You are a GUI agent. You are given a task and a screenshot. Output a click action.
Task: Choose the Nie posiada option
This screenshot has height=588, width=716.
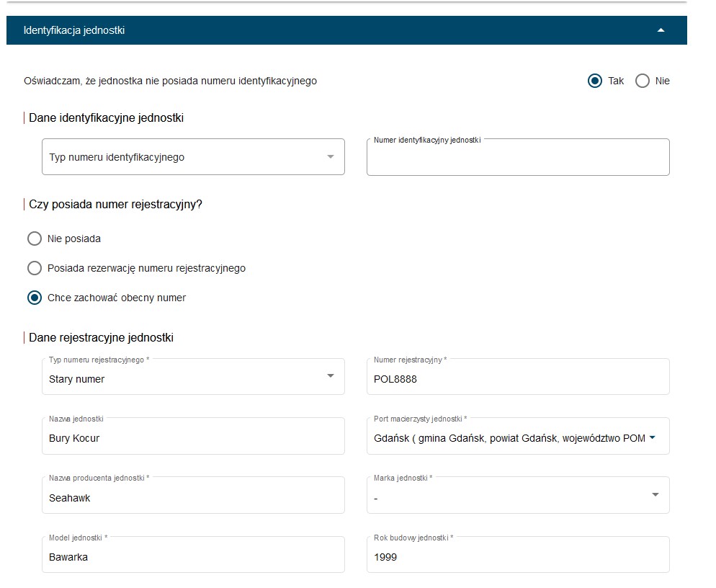[x=35, y=239]
